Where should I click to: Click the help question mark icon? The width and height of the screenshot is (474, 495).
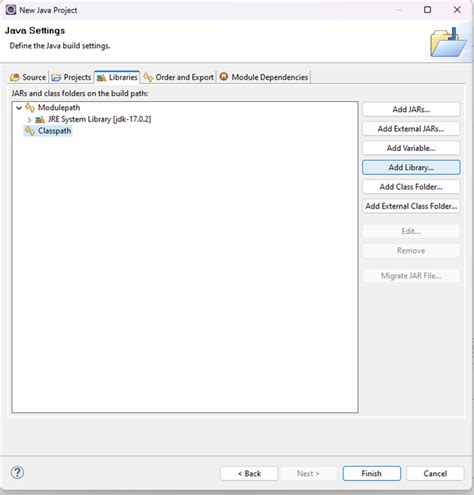[x=17, y=472]
